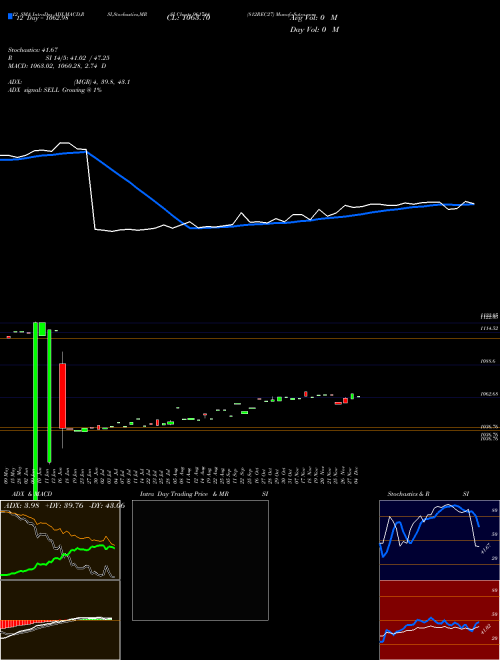Click the 1062.65 price axis label
Viewport: 500px width, 660px height.
489,394
